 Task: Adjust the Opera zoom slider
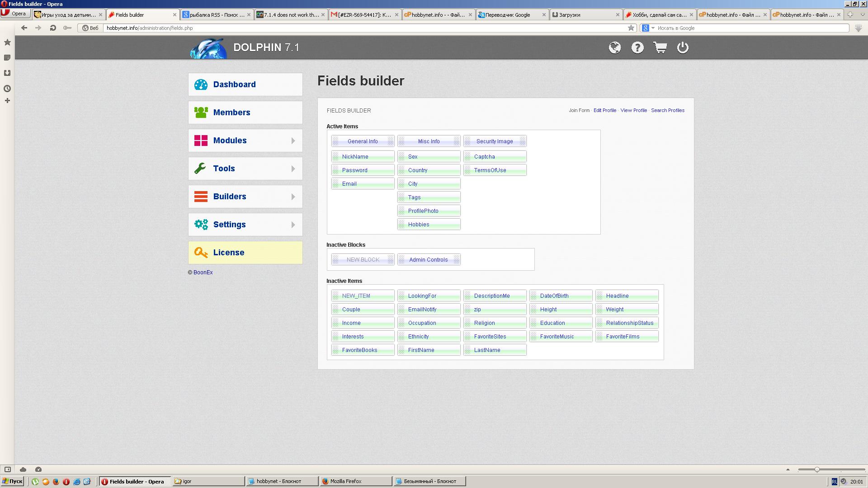[x=817, y=469]
